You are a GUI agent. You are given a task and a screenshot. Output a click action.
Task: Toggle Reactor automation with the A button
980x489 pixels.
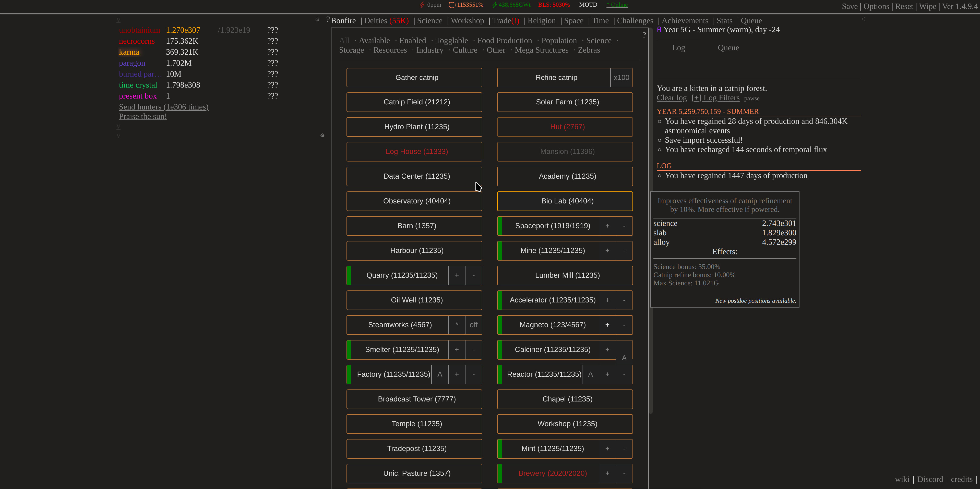590,375
